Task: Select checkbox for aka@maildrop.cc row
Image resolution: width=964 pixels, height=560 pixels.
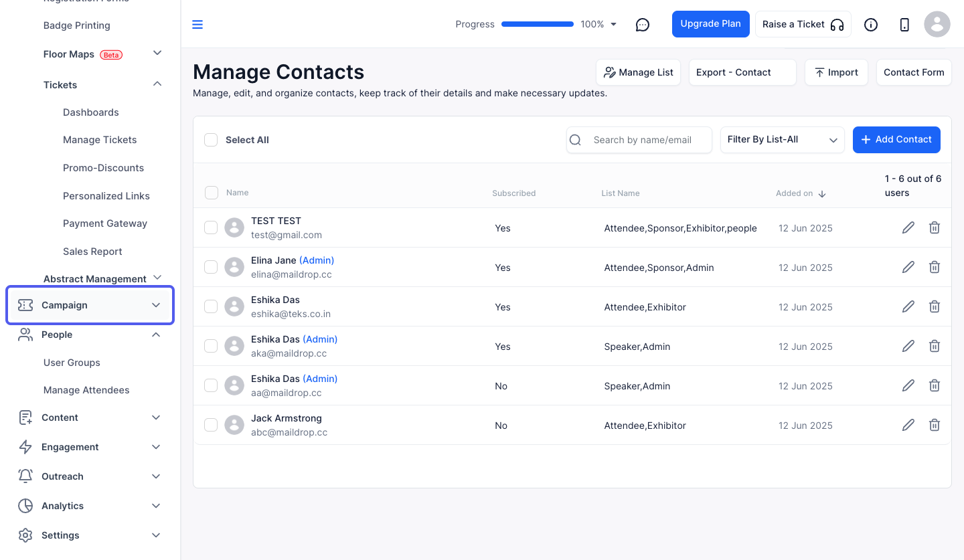Action: click(211, 346)
